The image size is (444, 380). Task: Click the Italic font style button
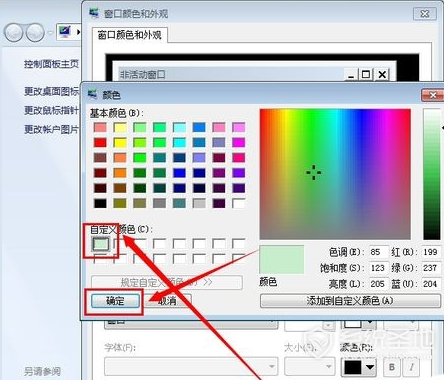pos(412,367)
